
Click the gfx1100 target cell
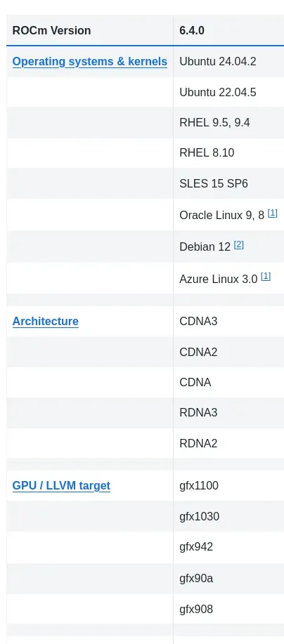[x=228, y=485]
